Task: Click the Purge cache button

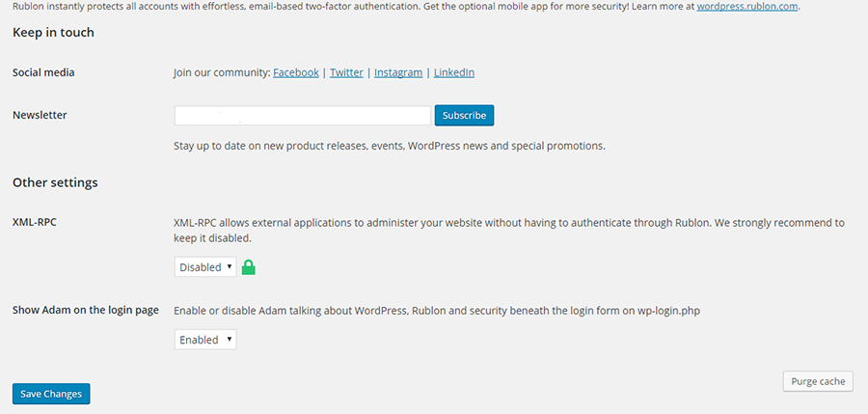Action: point(818,381)
